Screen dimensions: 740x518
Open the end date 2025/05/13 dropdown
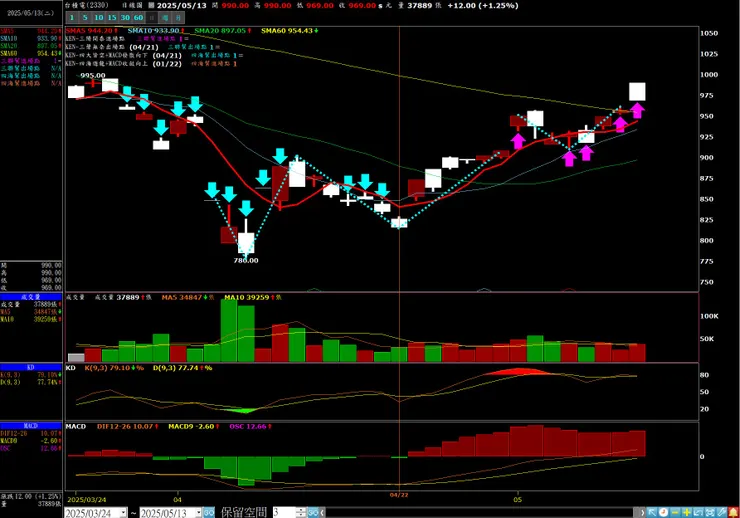pos(199,512)
